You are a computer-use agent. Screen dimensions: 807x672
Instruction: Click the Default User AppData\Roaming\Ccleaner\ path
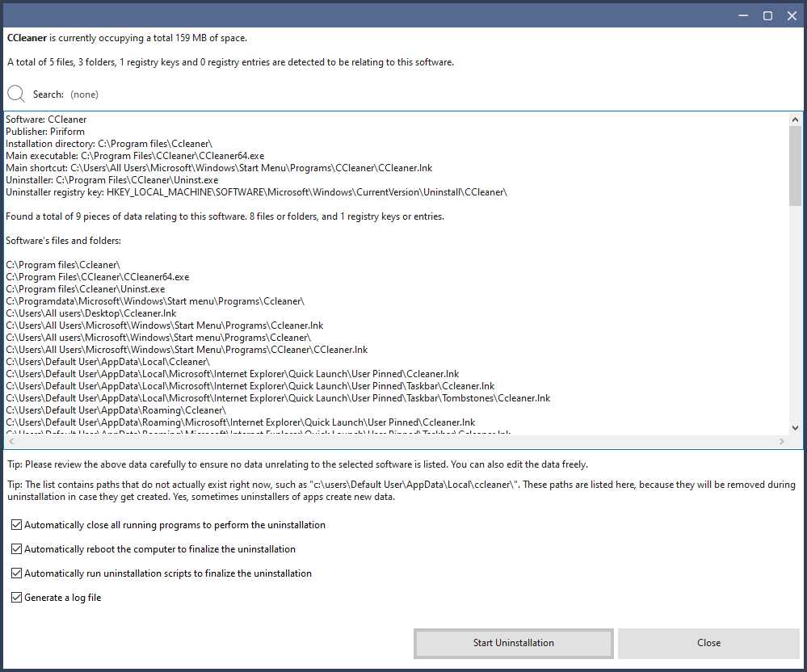pyautogui.click(x=116, y=410)
